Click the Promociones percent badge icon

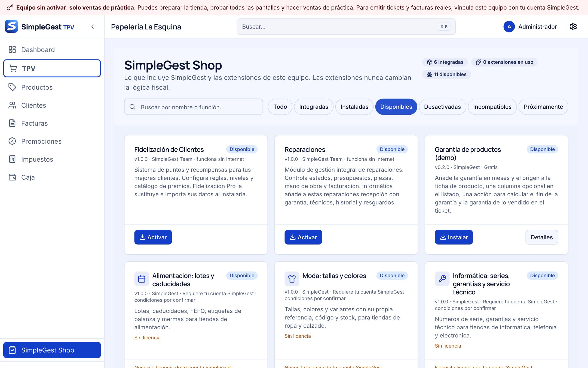tap(12, 141)
